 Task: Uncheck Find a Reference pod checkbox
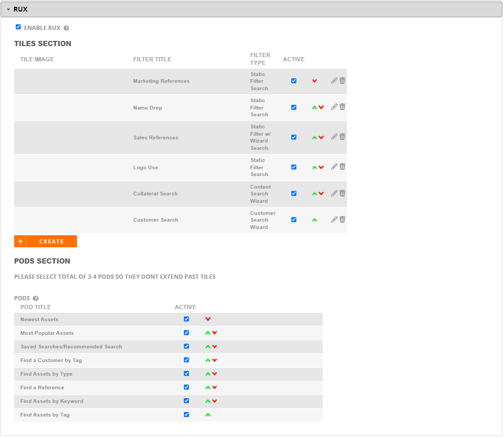tap(187, 387)
